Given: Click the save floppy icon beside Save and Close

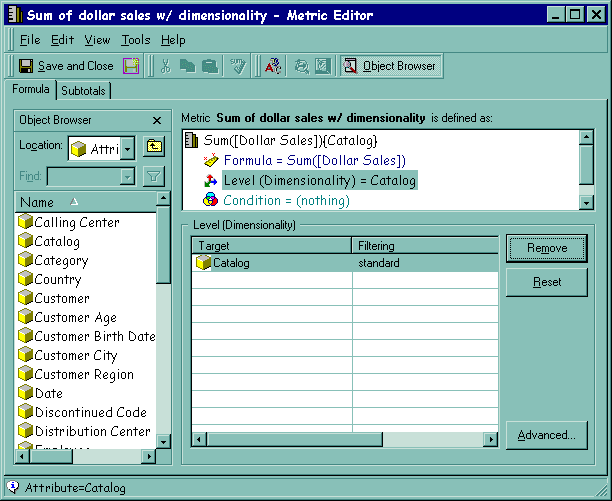Looking at the screenshot, I should coord(131,66).
